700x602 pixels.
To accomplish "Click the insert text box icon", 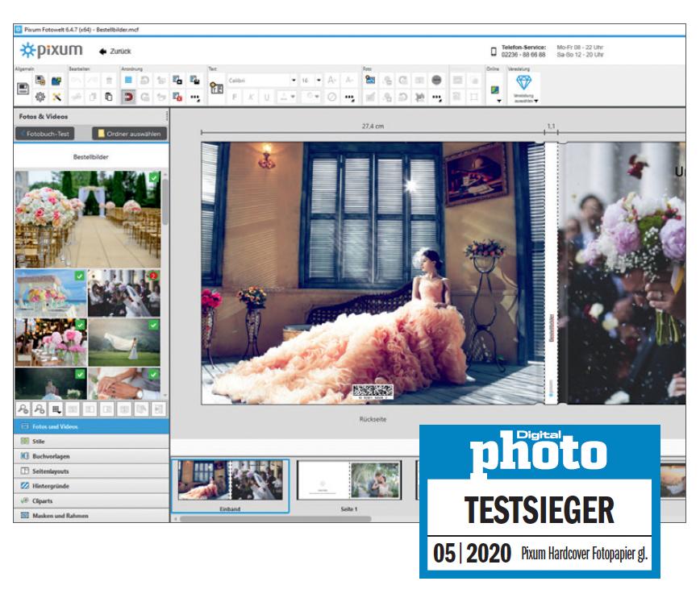I will point(216,88).
